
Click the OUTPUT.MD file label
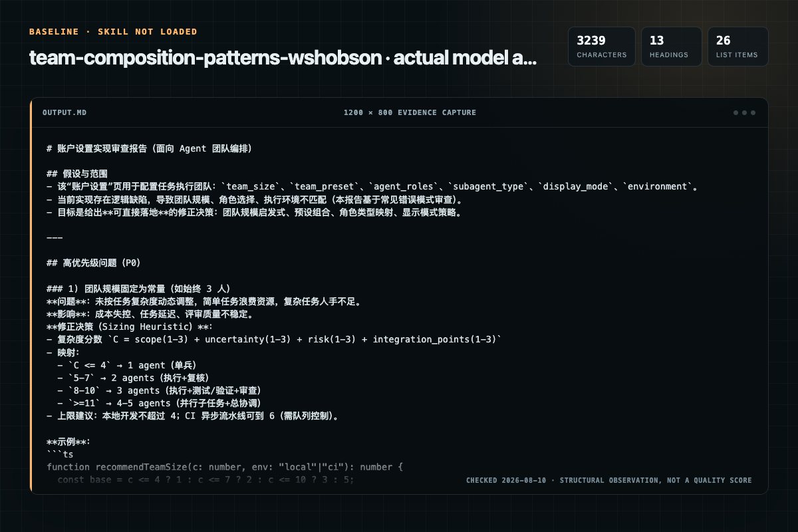(x=65, y=112)
